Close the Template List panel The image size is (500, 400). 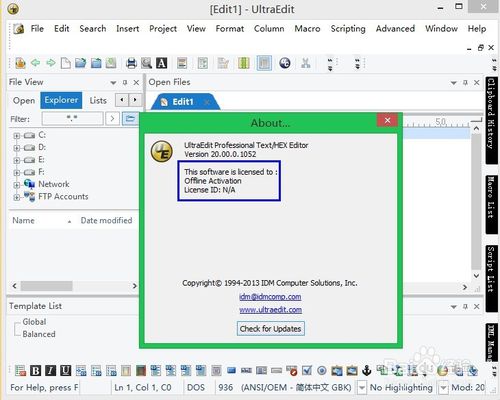point(477,306)
